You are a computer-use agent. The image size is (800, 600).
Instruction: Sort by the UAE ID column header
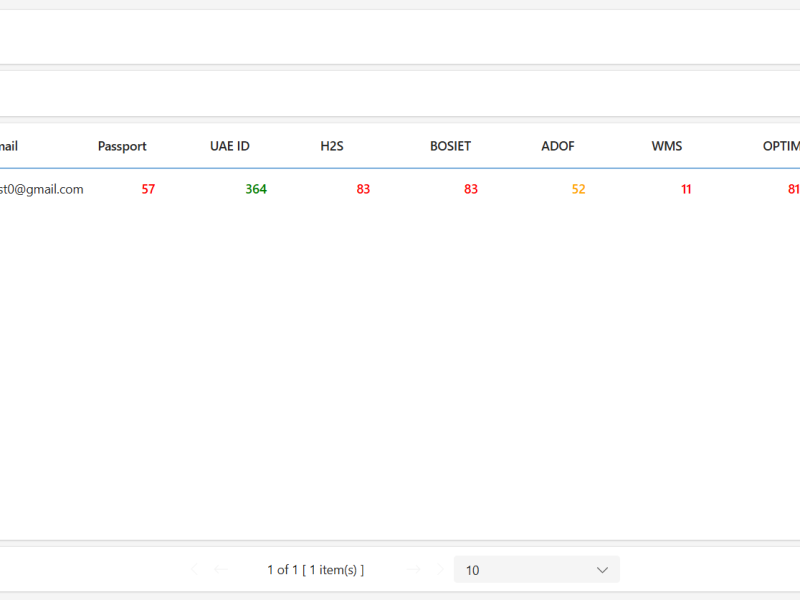(230, 146)
